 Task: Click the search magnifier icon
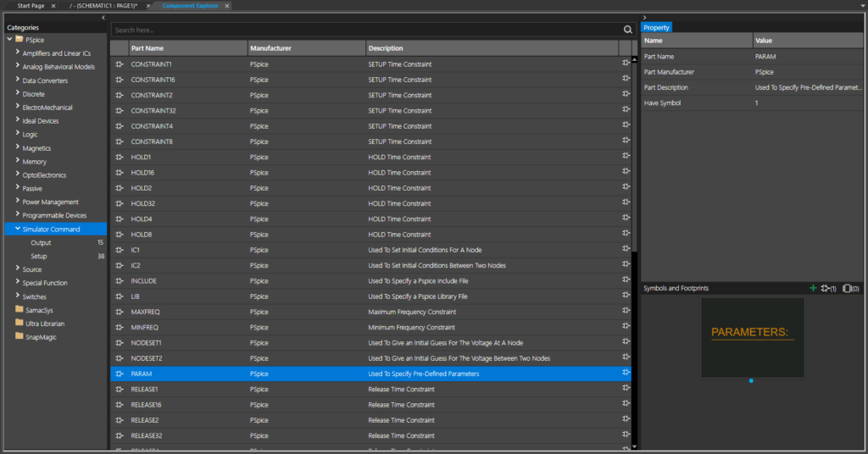point(628,30)
